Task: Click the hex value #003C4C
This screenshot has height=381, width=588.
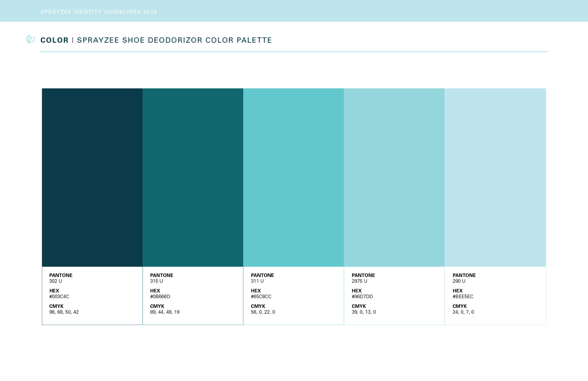Action: [59, 297]
